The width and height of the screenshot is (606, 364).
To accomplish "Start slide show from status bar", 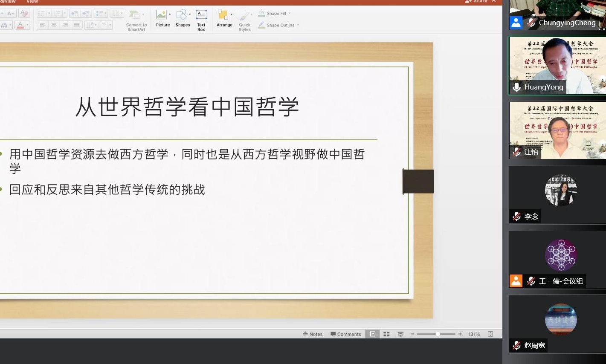I will pyautogui.click(x=400, y=334).
